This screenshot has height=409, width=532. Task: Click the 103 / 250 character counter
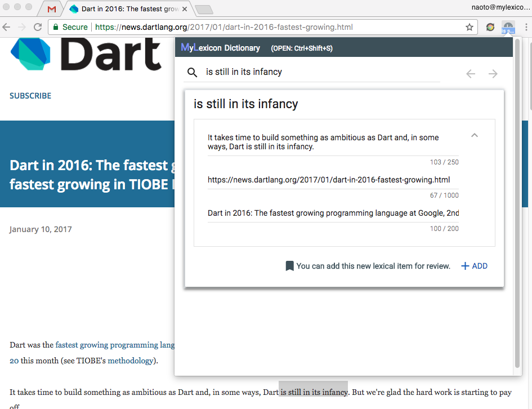[444, 162]
